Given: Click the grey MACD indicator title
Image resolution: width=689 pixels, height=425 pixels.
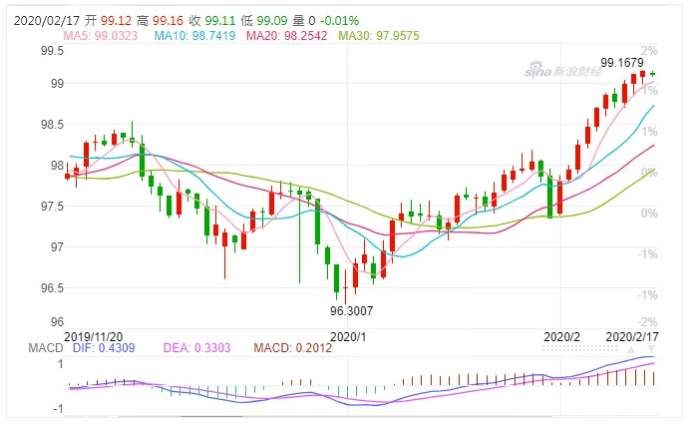Looking at the screenshot, I should point(46,348).
